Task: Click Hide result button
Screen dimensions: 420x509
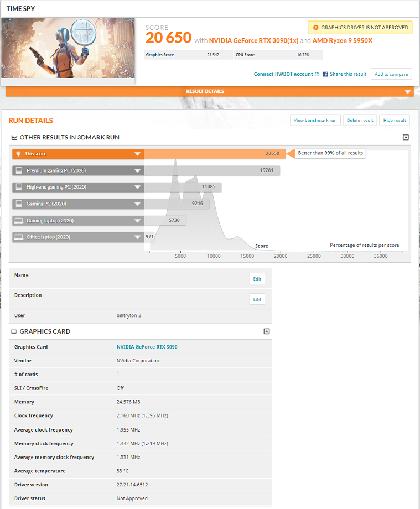Action: point(395,120)
